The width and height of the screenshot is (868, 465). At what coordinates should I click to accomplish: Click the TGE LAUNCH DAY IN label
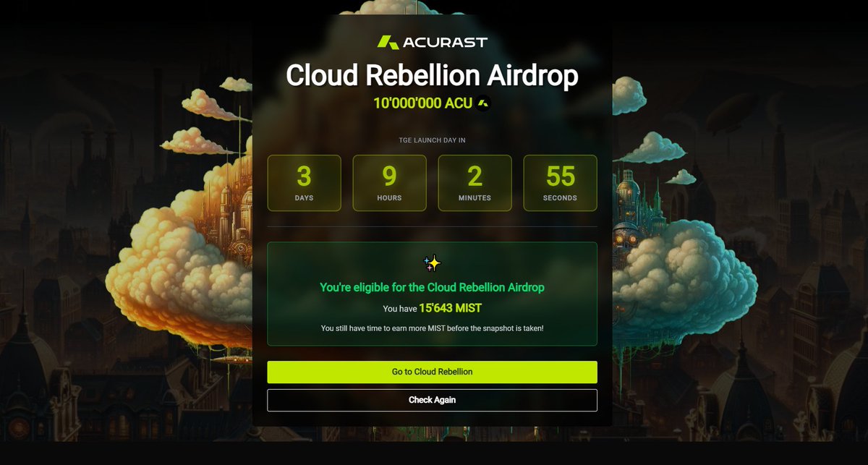[432, 140]
